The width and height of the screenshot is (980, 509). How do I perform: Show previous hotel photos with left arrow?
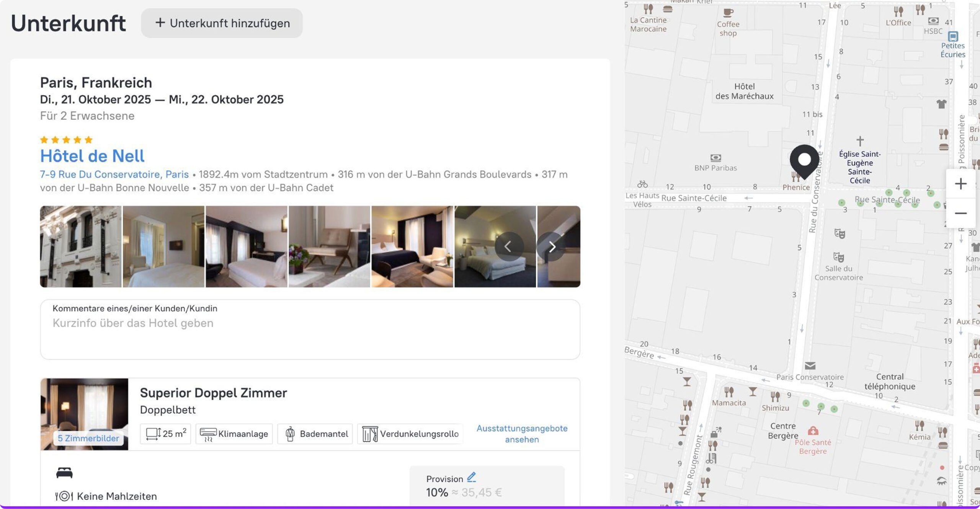point(508,247)
